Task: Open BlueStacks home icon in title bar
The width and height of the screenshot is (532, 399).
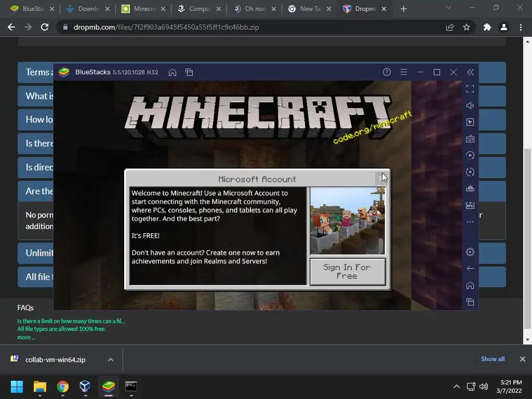Action: [x=172, y=72]
